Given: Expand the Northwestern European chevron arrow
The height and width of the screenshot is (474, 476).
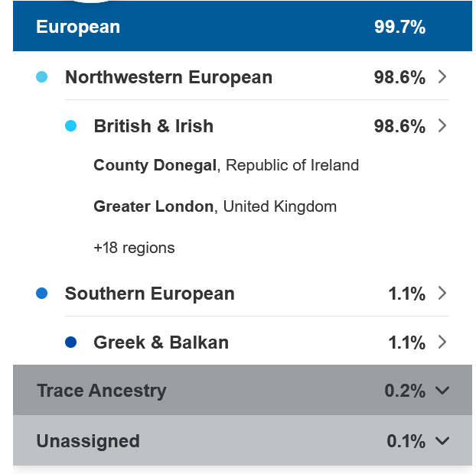Looking at the screenshot, I should click(x=442, y=77).
